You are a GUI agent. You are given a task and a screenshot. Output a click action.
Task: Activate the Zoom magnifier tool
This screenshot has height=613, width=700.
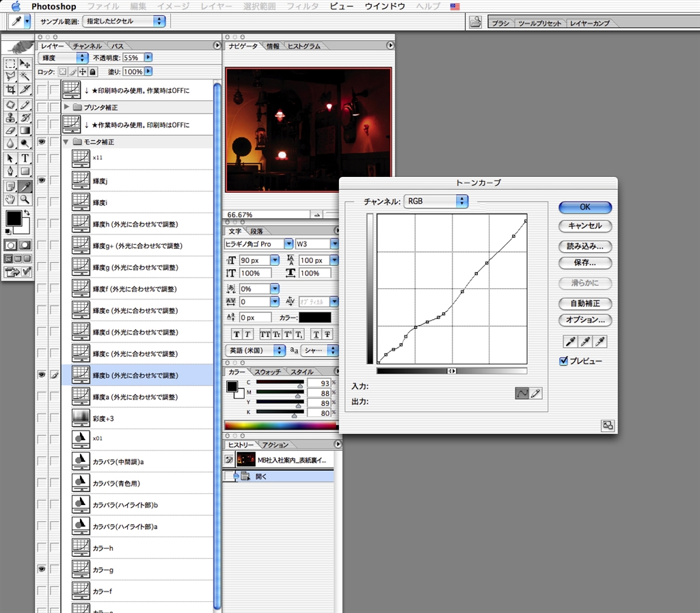[25, 200]
